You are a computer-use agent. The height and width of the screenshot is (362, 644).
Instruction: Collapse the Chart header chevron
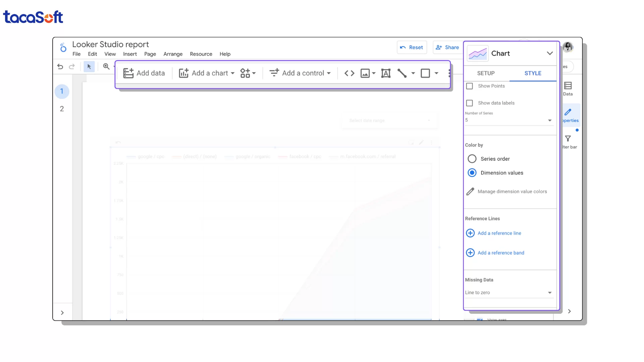click(x=549, y=53)
